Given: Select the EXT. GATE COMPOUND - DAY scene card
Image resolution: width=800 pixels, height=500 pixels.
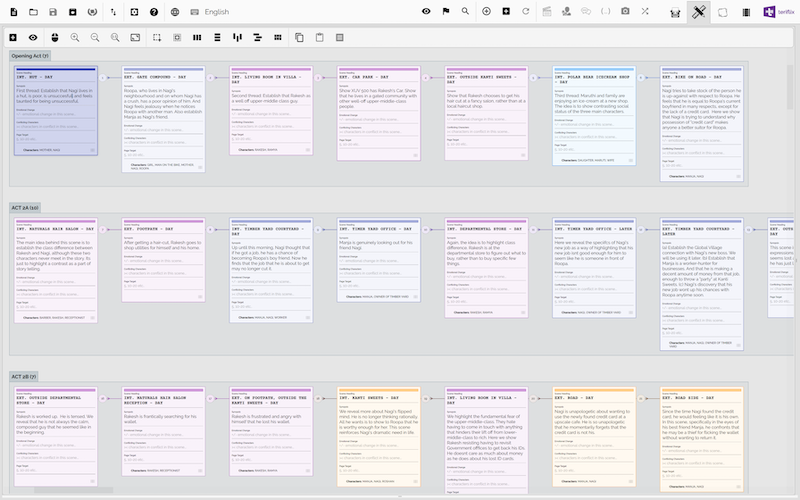Looking at the screenshot, I should point(163,119).
